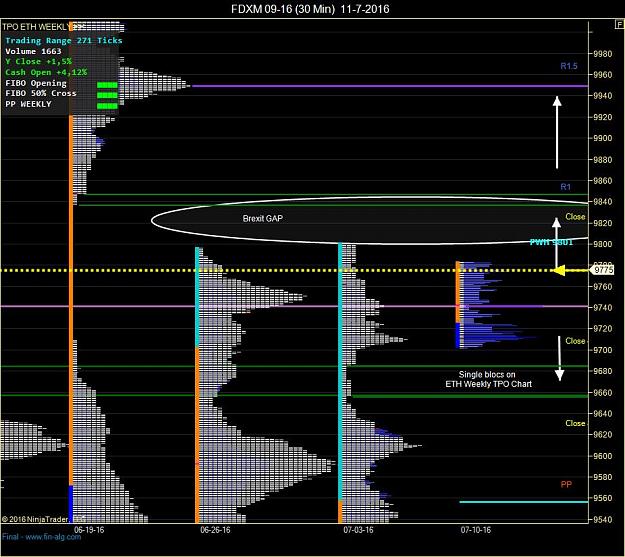
Task: Select the 07-03-16 date label
Action: 358,529
